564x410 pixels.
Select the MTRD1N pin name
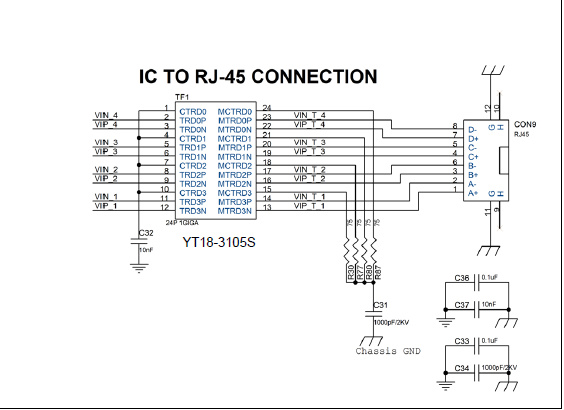point(235,157)
